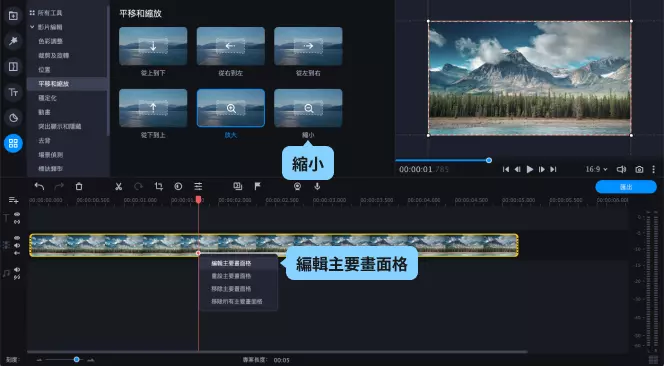Toggle video track visibility eye icon
Image resolution: width=664 pixels, height=366 pixels.
click(x=17, y=238)
